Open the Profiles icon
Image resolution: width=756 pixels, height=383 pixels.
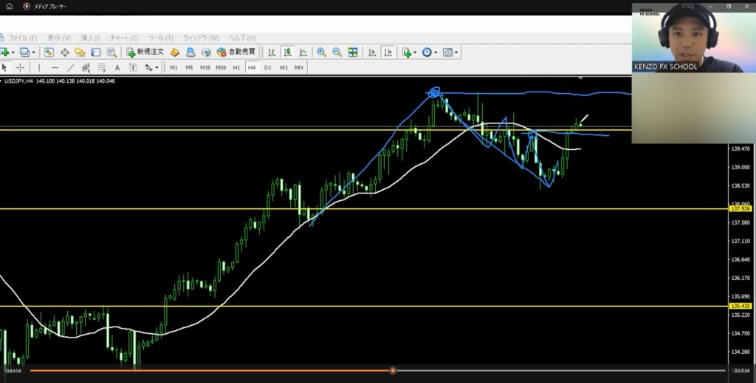pos(24,52)
